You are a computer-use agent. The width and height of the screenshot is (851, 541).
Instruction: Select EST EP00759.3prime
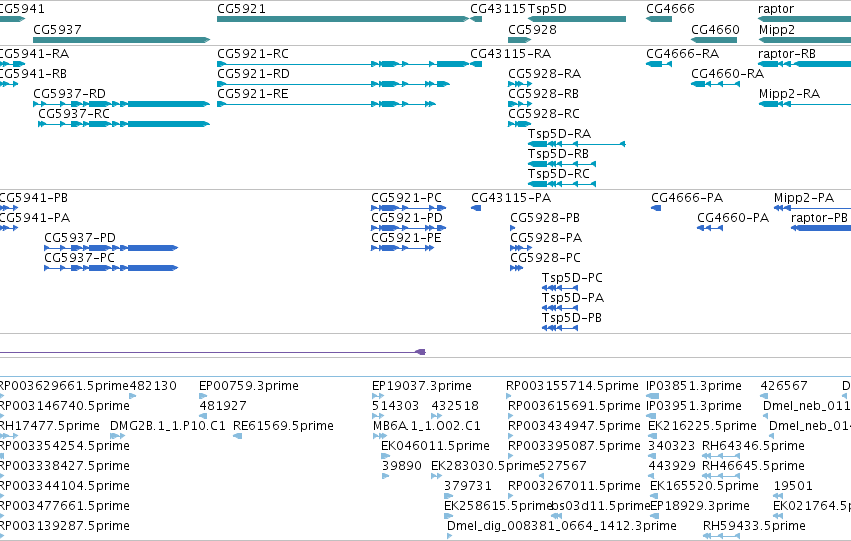pyautogui.click(x=249, y=386)
